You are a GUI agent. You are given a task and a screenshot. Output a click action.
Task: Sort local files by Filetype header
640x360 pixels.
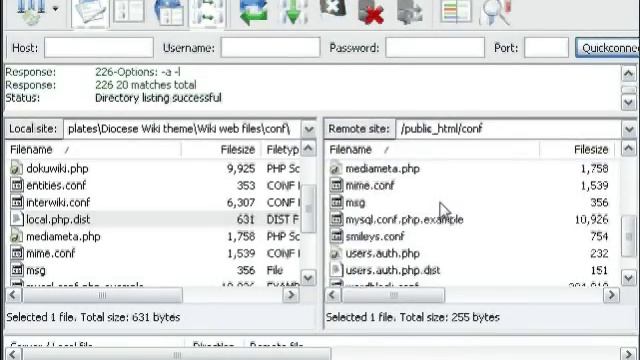(282, 149)
